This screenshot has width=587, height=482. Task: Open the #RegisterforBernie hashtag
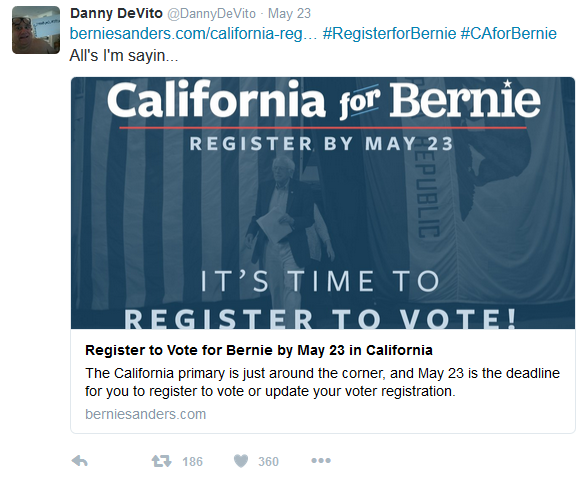pyautogui.click(x=389, y=34)
